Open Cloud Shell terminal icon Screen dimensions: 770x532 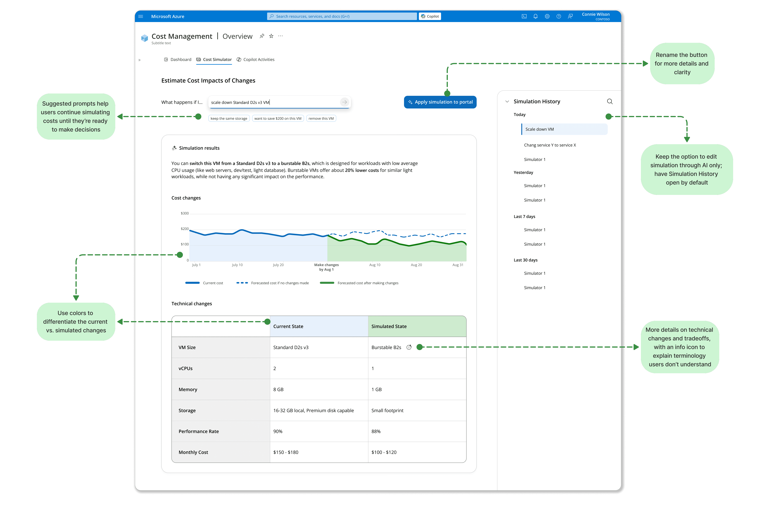[x=524, y=16]
